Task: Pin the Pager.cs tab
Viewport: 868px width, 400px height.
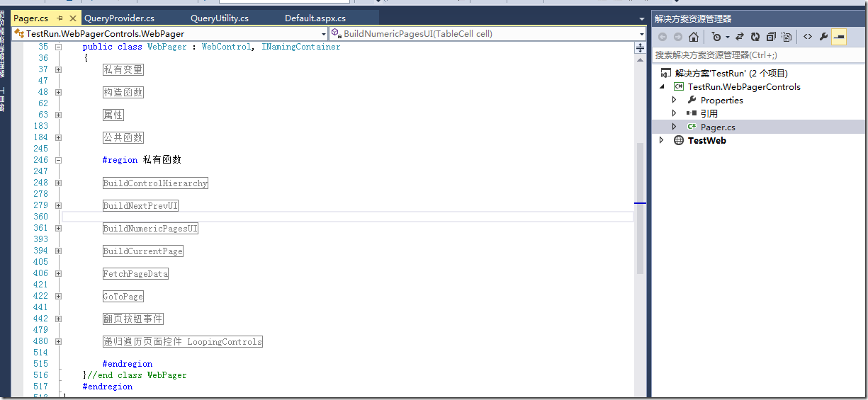Action: click(x=60, y=18)
